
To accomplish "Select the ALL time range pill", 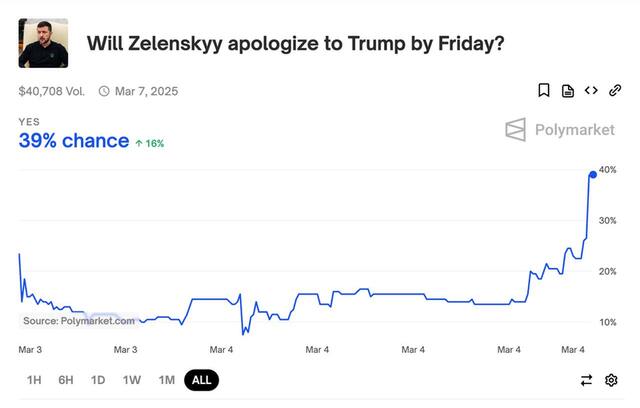I will [x=201, y=380].
